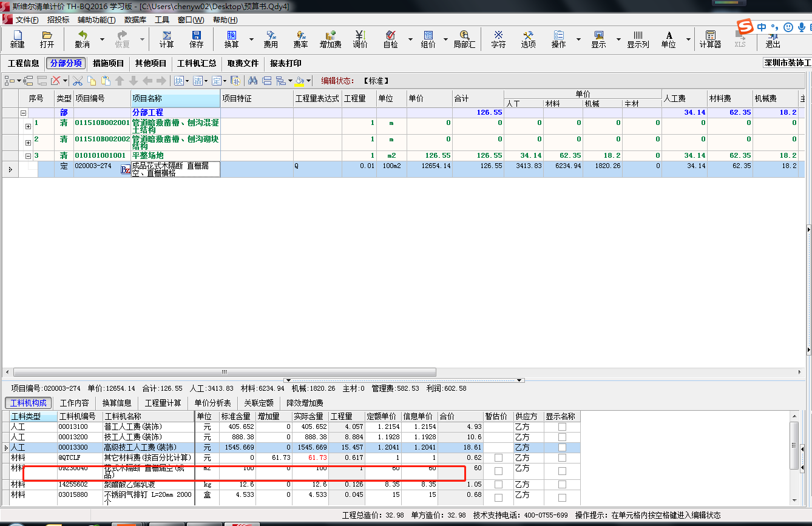This screenshot has height=526, width=812.
Task: Open the 工具 menu
Action: [162, 20]
